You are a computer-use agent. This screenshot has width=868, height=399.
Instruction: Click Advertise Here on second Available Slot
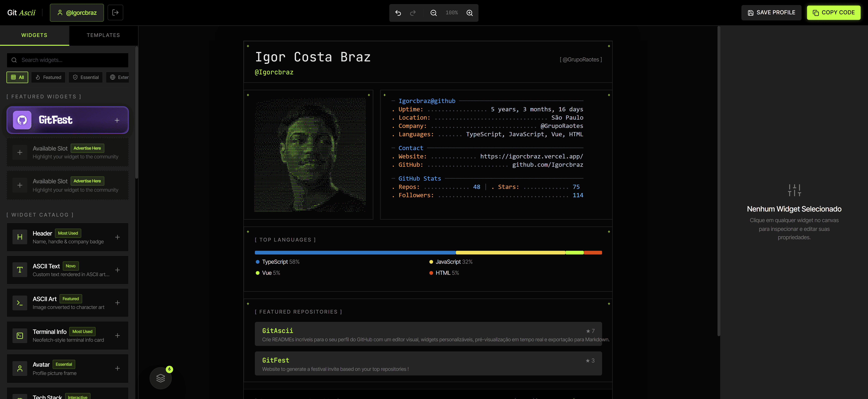coord(87,181)
